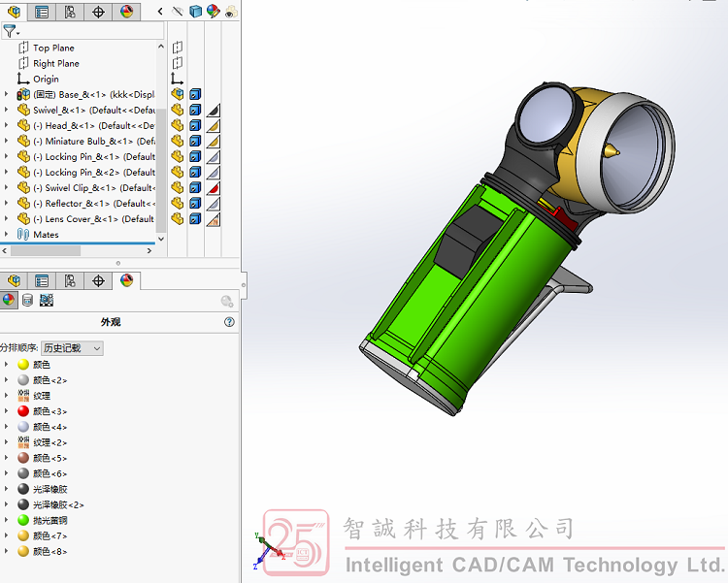Expand the 纹理 texture appearance
728x583 pixels.
tap(6, 396)
